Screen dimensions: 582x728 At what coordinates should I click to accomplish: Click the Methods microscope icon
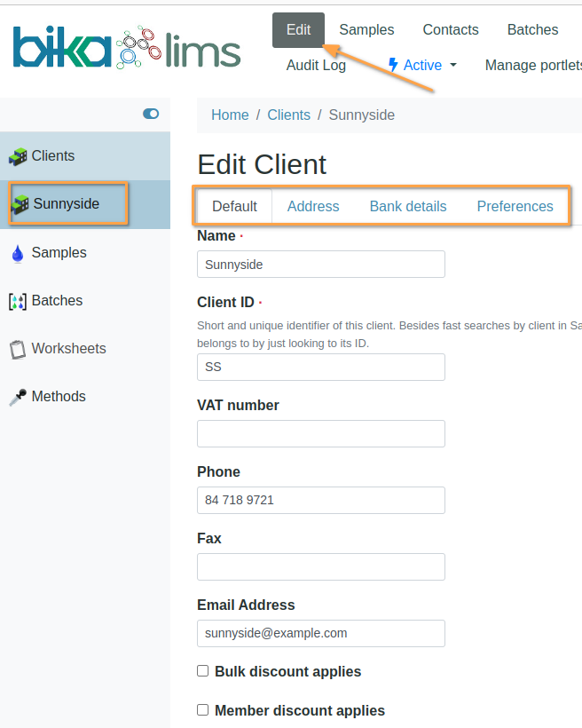(18, 397)
